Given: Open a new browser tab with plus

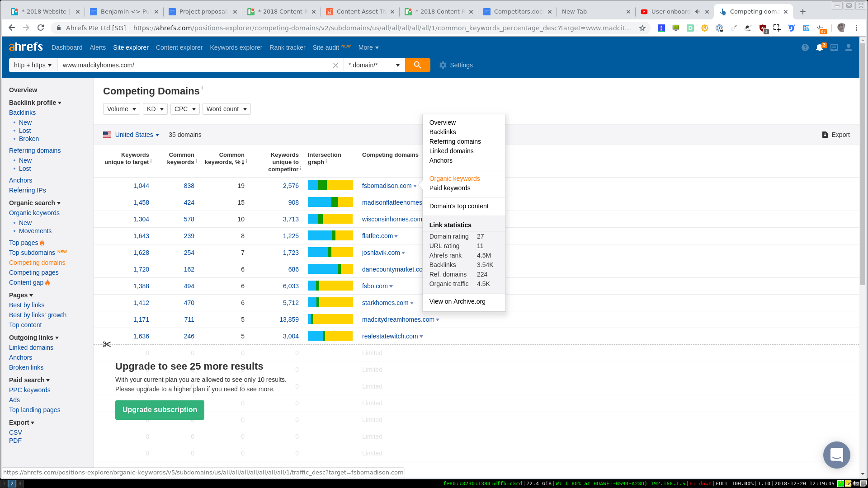Looking at the screenshot, I should point(803,12).
